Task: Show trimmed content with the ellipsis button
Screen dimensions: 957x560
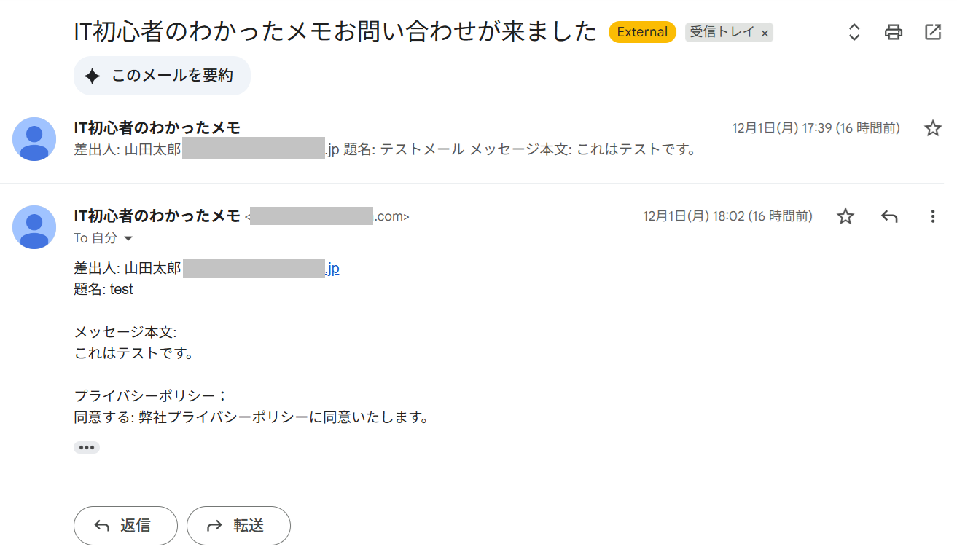Action: 87,447
